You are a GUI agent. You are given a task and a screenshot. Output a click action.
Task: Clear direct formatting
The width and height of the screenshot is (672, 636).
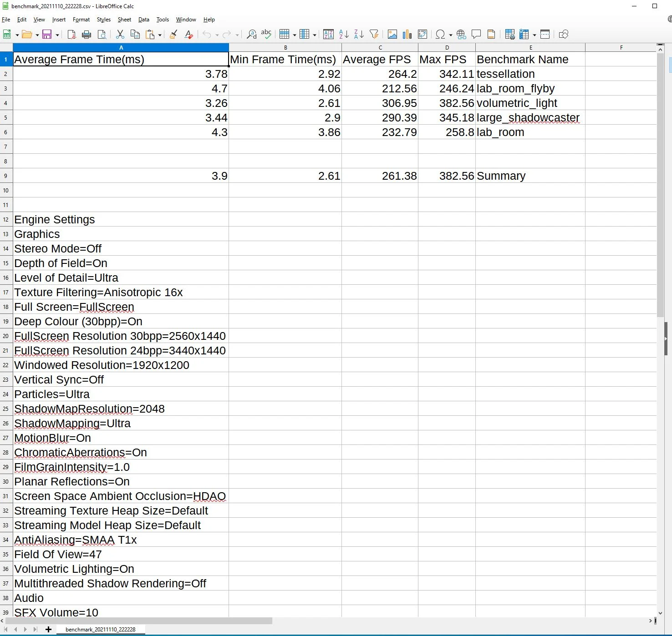[188, 35]
